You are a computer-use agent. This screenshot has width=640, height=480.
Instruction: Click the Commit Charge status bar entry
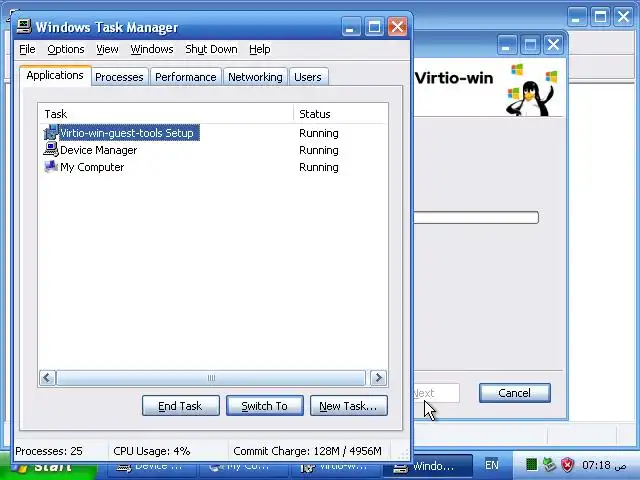(x=307, y=451)
